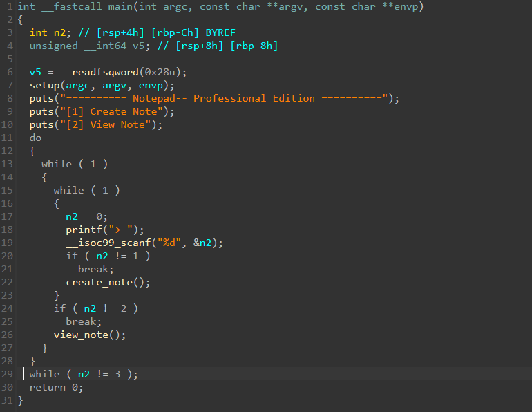The image size is (532, 412).
Task: Click the envp argument in setup call
Action: (x=151, y=85)
